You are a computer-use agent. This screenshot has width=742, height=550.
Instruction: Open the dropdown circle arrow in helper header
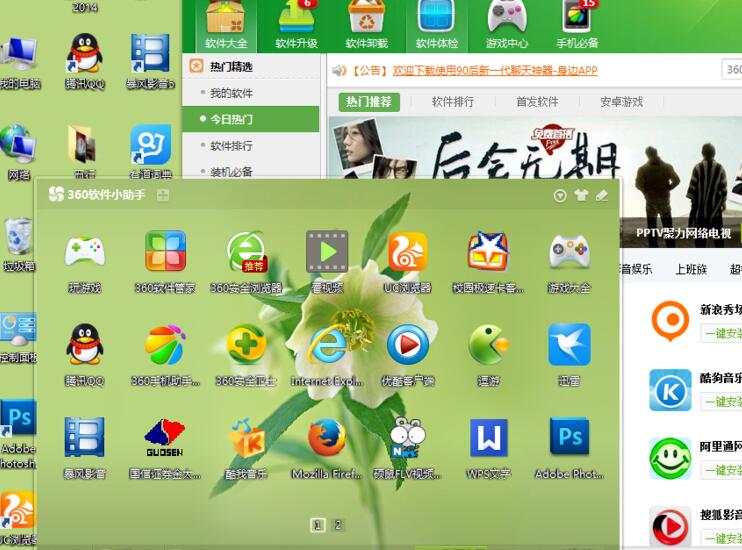pyautogui.click(x=560, y=195)
